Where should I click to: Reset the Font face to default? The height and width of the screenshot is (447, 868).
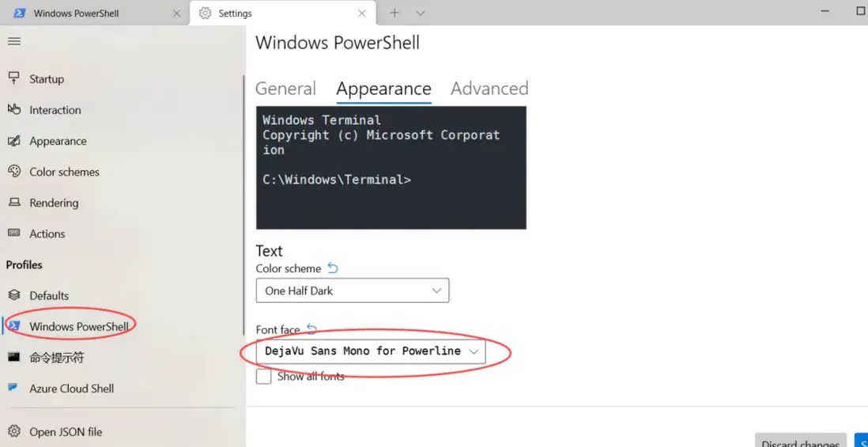tap(311, 329)
